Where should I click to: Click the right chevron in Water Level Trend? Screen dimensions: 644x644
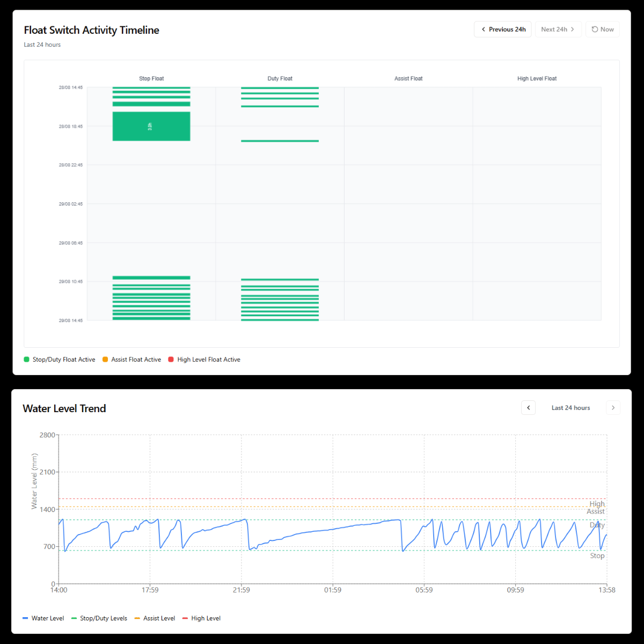click(x=613, y=408)
